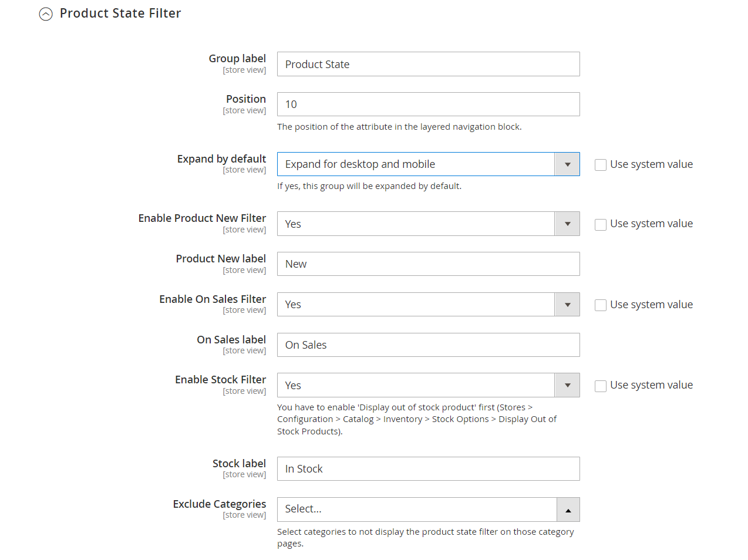The image size is (748, 560).
Task: Check Use system value for Stock Filter
Action: click(x=600, y=386)
